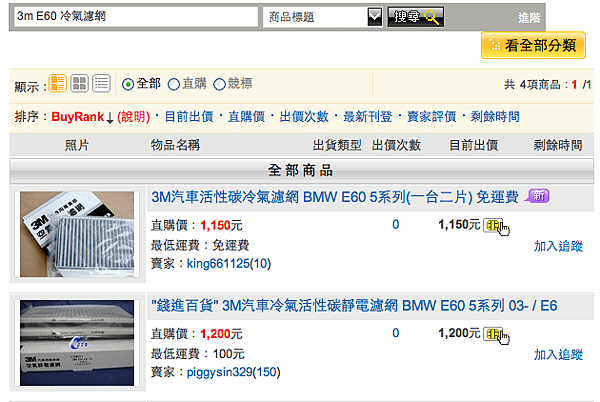Switch to grid view icon
This screenshot has height=402, width=600.
tap(80, 83)
